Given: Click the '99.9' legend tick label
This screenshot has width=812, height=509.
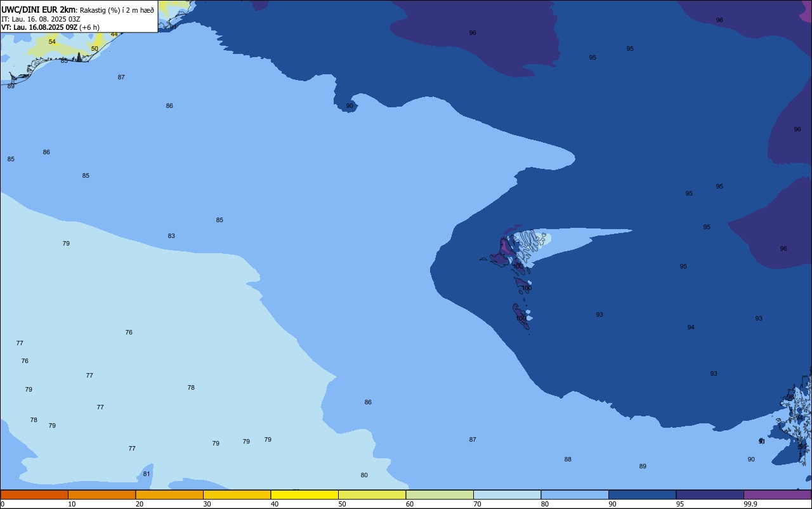Looking at the screenshot, I should pos(750,504).
